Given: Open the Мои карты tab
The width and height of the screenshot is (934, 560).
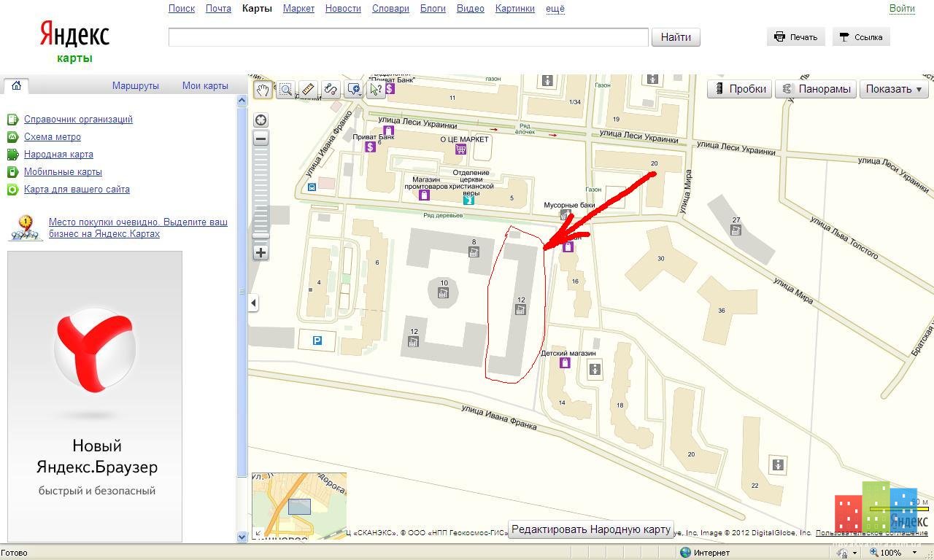Looking at the screenshot, I should pyautogui.click(x=205, y=85).
